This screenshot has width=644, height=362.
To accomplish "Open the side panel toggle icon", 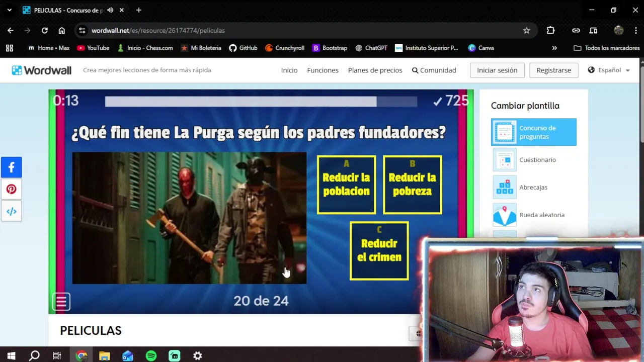I will pyautogui.click(x=594, y=31).
